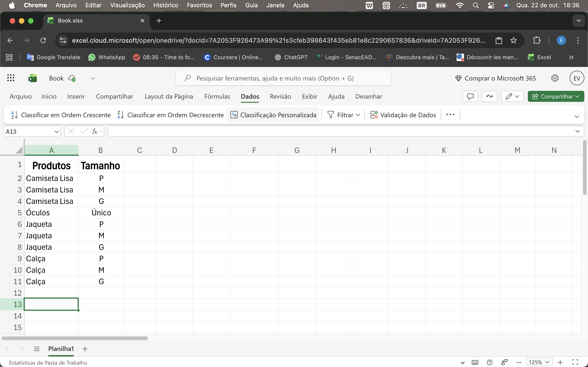This screenshot has width=588, height=367.
Task: Open the Excel settings gear icon
Action: (555, 78)
